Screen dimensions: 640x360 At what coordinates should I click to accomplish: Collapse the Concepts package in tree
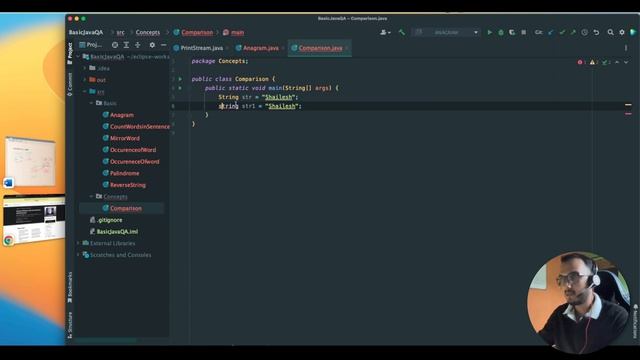[x=91, y=196]
